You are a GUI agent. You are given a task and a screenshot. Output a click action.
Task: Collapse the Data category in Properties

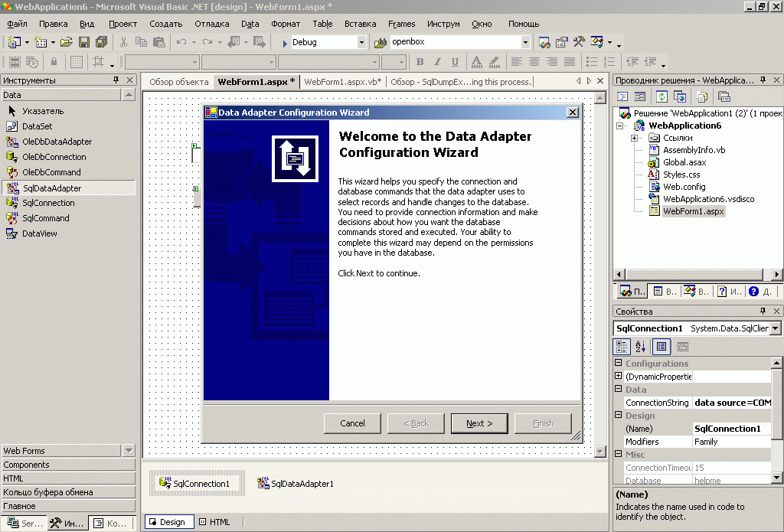619,389
